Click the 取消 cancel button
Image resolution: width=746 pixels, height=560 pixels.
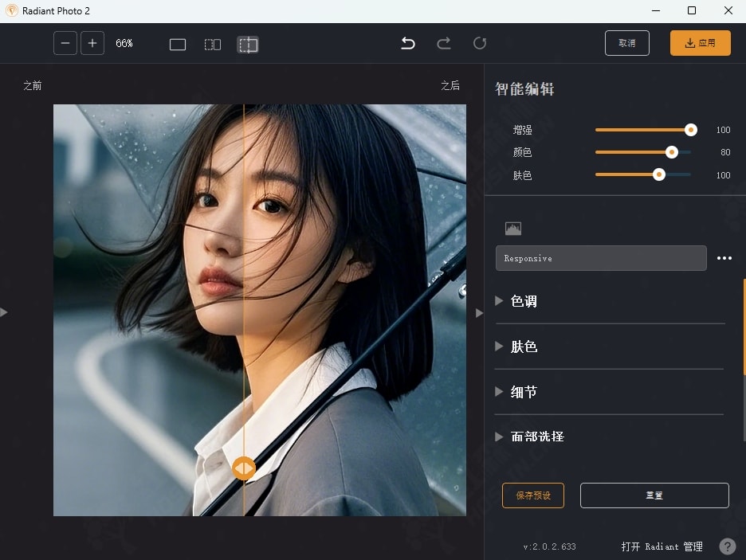(627, 43)
